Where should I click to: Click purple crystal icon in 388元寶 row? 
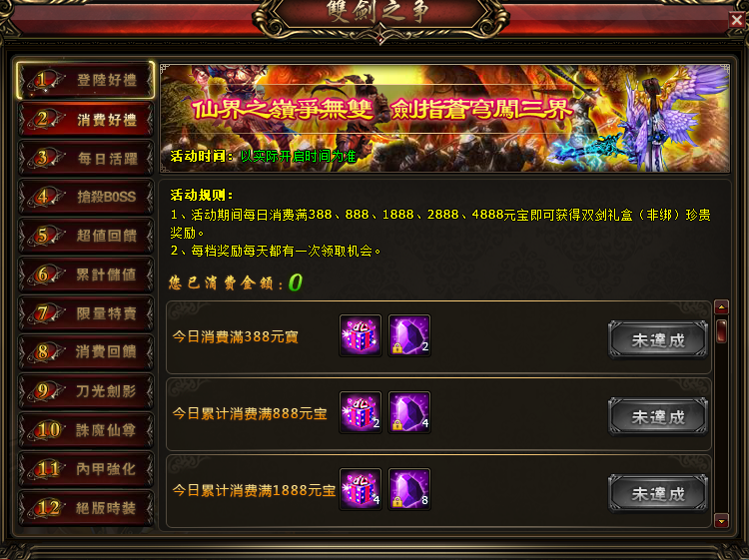(x=409, y=335)
